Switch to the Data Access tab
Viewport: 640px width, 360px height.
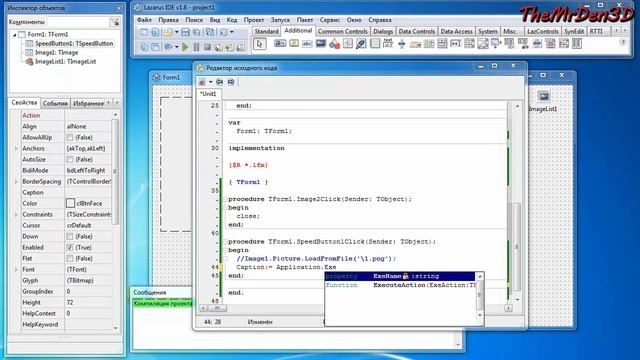click(456, 31)
